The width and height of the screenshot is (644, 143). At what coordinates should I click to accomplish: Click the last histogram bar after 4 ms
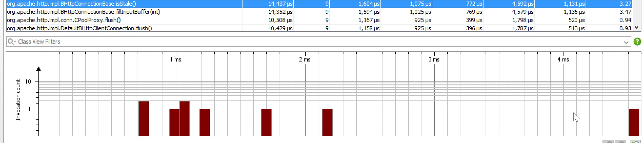pos(634,122)
